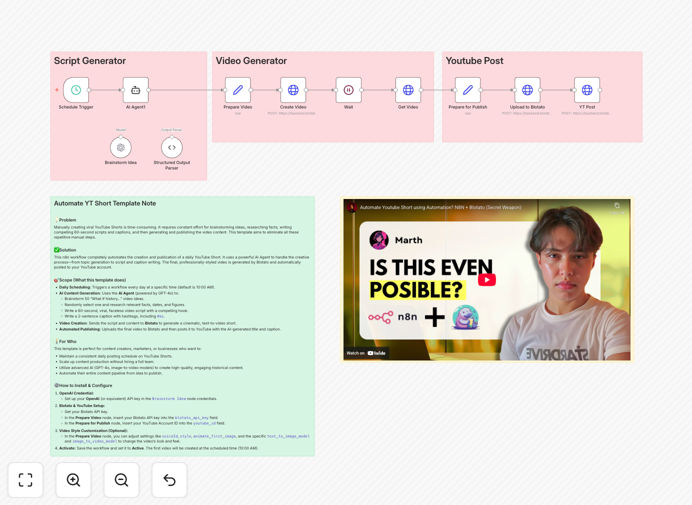This screenshot has height=505, width=692.
Task: Click the Watch on YouTube link
Action: coord(366,353)
